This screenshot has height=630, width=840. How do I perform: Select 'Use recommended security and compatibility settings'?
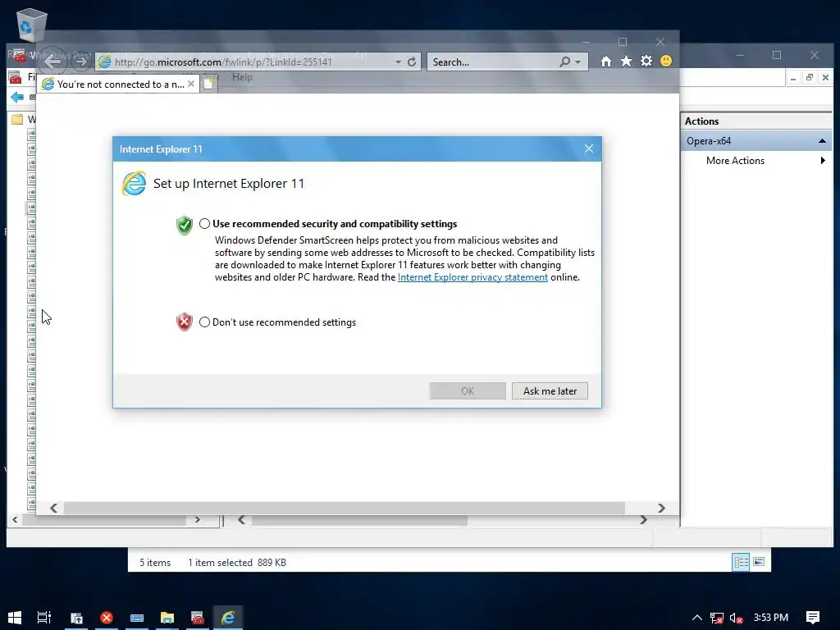point(204,224)
